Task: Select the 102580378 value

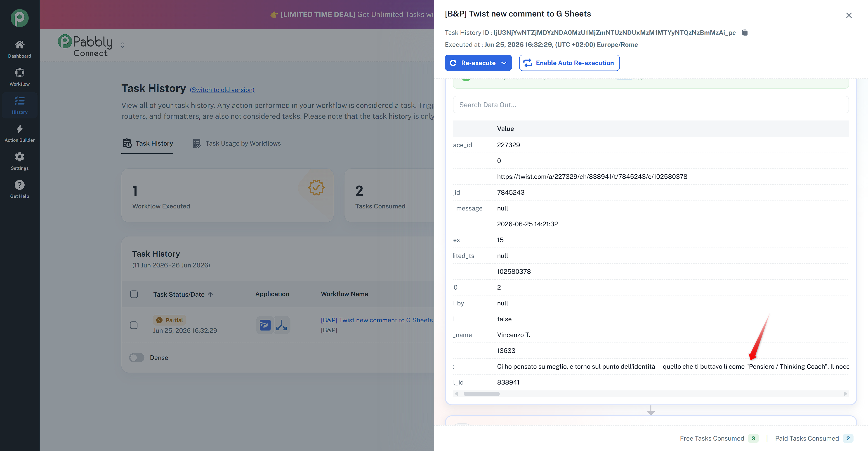Action: (514, 272)
